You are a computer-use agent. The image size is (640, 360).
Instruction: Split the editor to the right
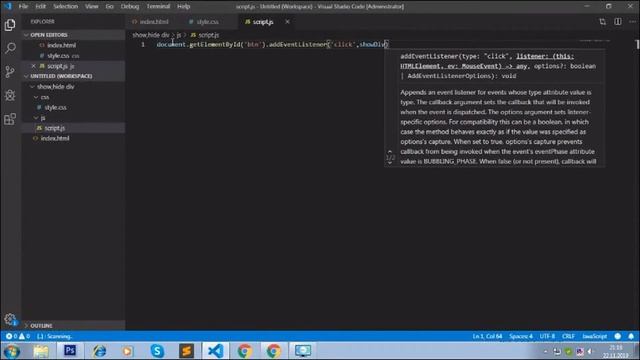click(x=618, y=22)
